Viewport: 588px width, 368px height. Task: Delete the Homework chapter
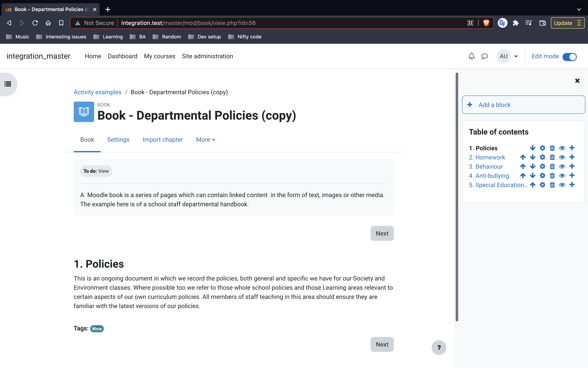(552, 157)
